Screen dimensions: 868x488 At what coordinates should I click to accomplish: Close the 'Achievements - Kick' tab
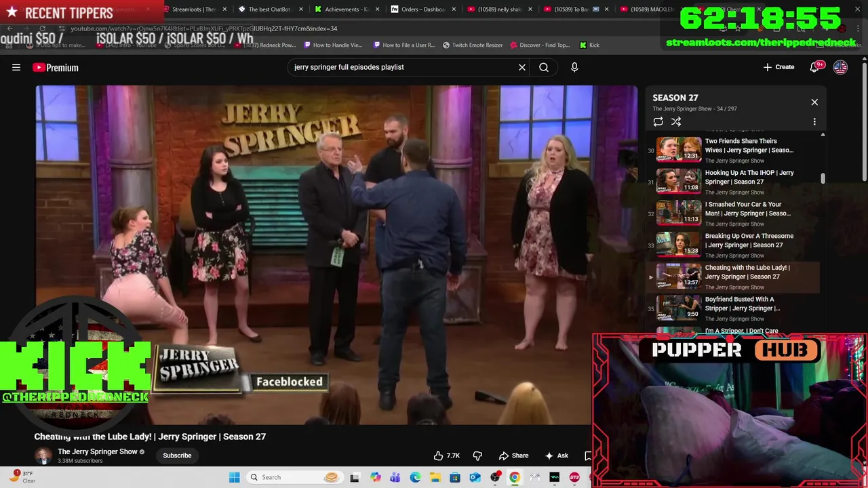378,9
